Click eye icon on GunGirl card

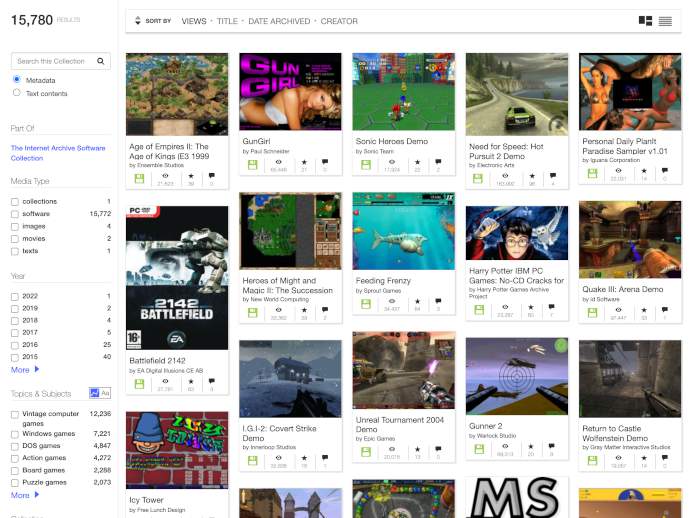pos(279,162)
